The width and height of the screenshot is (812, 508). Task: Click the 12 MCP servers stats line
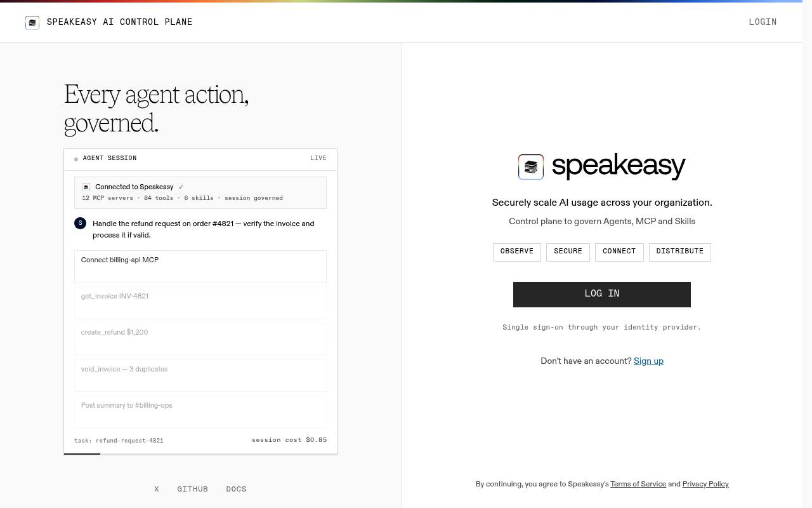click(x=183, y=198)
